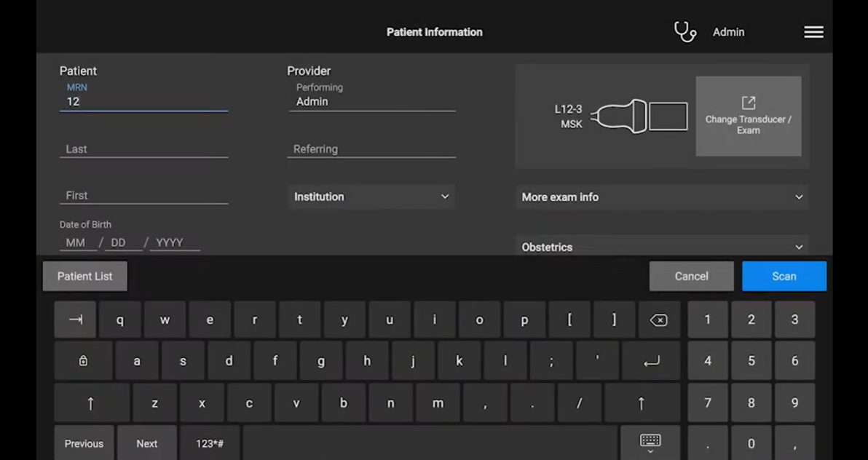868x460 pixels.
Task: Click the stethoscope transducer icon
Action: tap(684, 31)
